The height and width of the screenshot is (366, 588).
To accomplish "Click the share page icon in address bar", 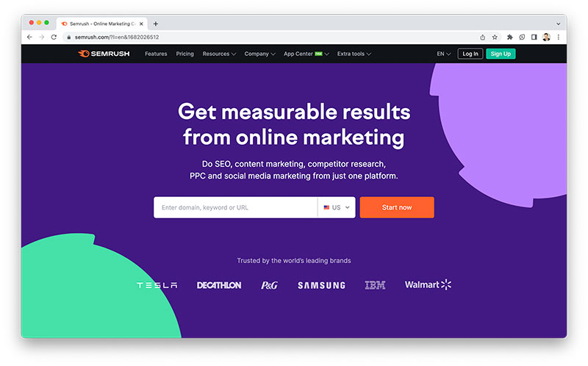I will pyautogui.click(x=483, y=37).
